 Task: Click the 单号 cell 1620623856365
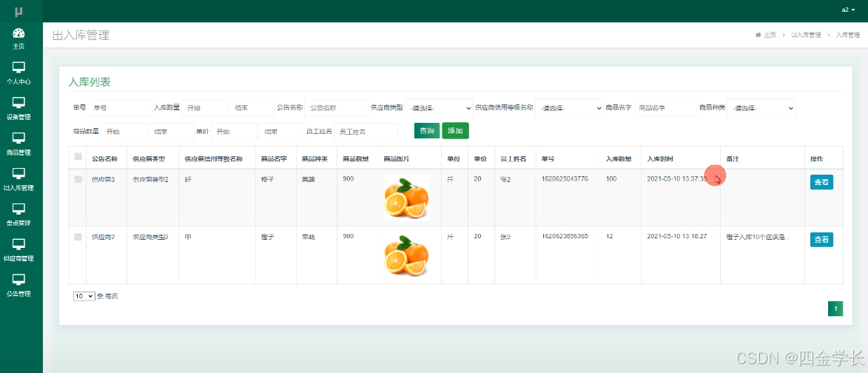[565, 237]
